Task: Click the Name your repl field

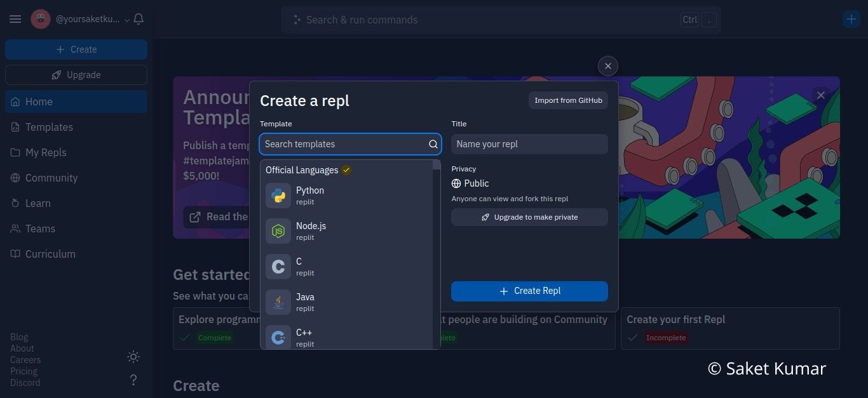Action: click(x=529, y=144)
